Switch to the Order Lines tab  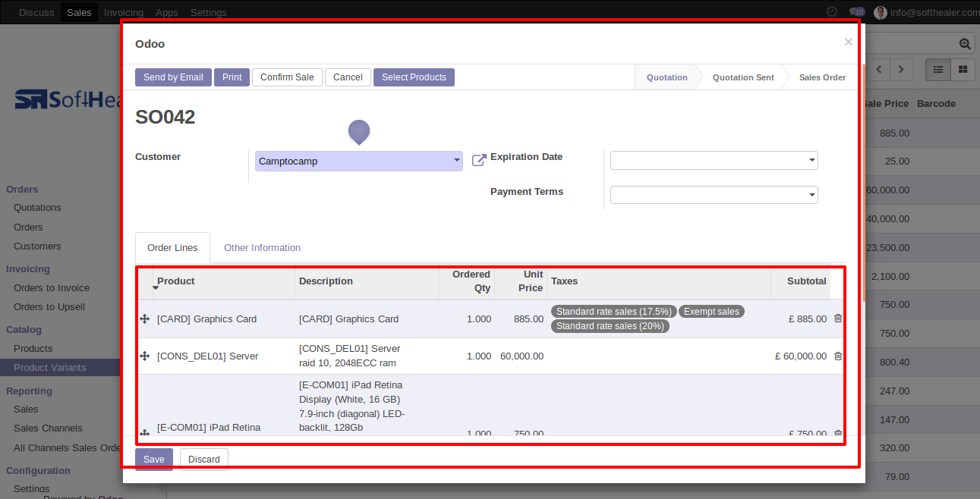click(172, 248)
